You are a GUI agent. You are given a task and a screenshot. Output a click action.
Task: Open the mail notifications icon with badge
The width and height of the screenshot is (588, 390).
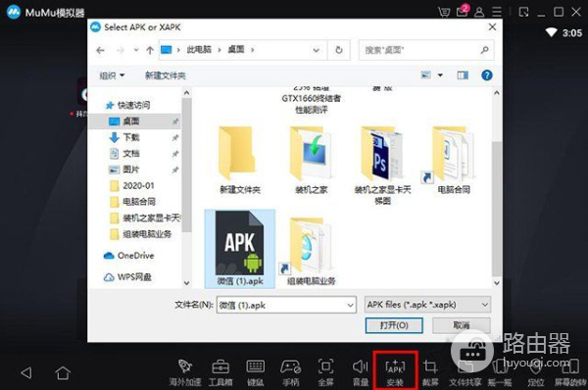(463, 11)
